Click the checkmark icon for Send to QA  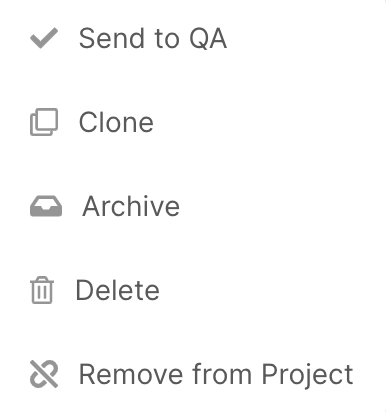pos(44,38)
